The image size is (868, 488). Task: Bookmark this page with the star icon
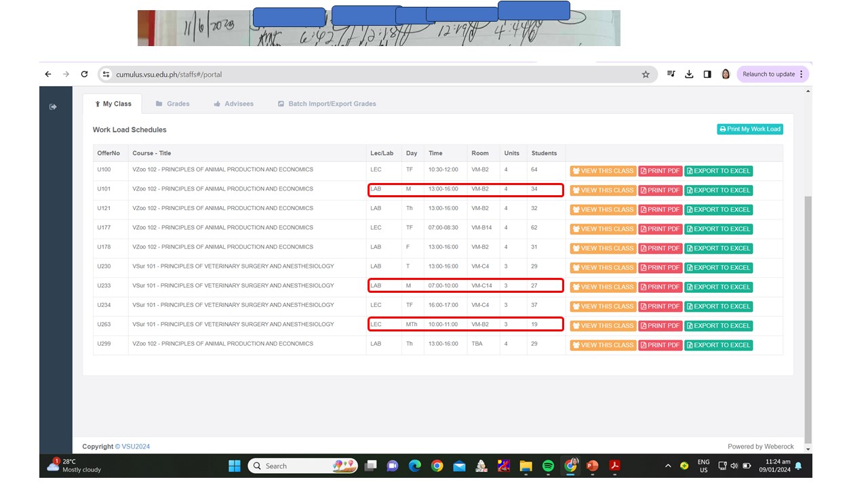646,75
